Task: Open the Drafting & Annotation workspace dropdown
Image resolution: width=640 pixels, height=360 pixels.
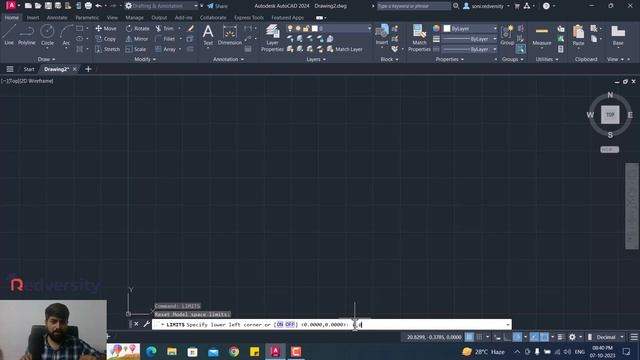Action: click(x=162, y=6)
